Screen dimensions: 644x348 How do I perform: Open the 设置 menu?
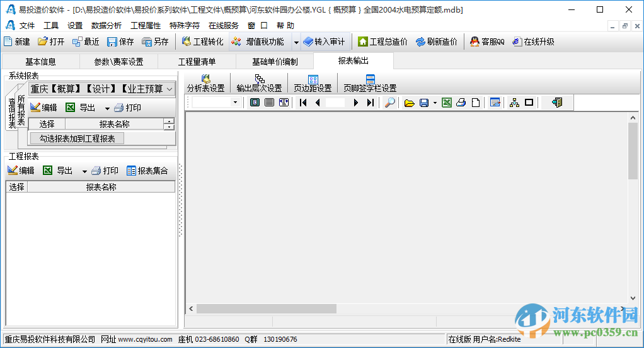point(75,25)
